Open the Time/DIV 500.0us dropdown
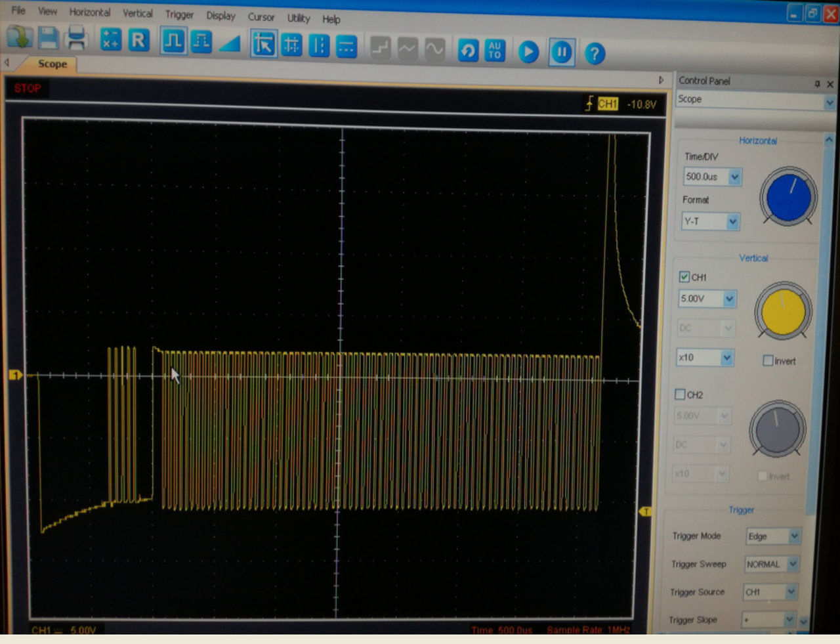Screen dimensions: 840x644 click(x=734, y=177)
